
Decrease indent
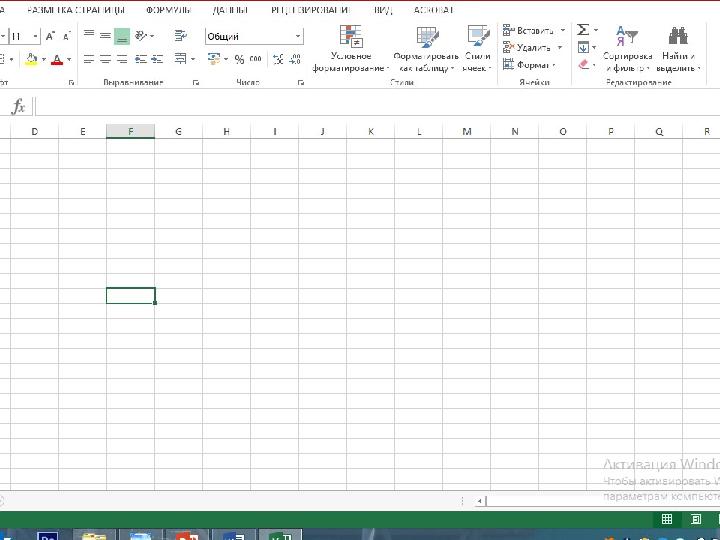click(141, 59)
